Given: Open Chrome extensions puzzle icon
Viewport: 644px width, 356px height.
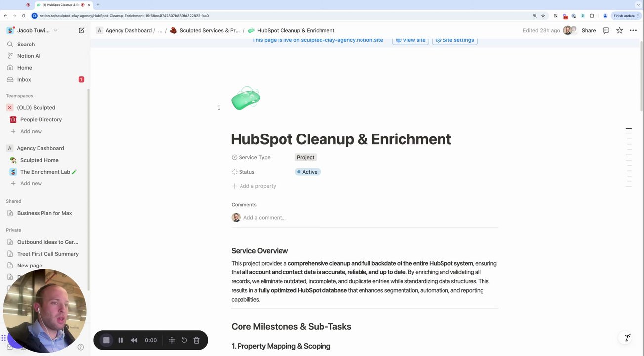Looking at the screenshot, I should click(x=592, y=16).
